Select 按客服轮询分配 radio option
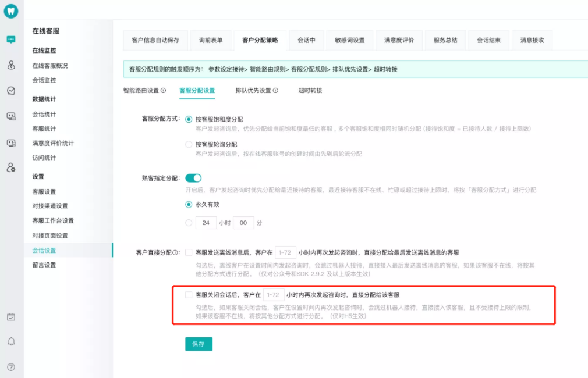The height and width of the screenshot is (378, 588). coord(189,145)
